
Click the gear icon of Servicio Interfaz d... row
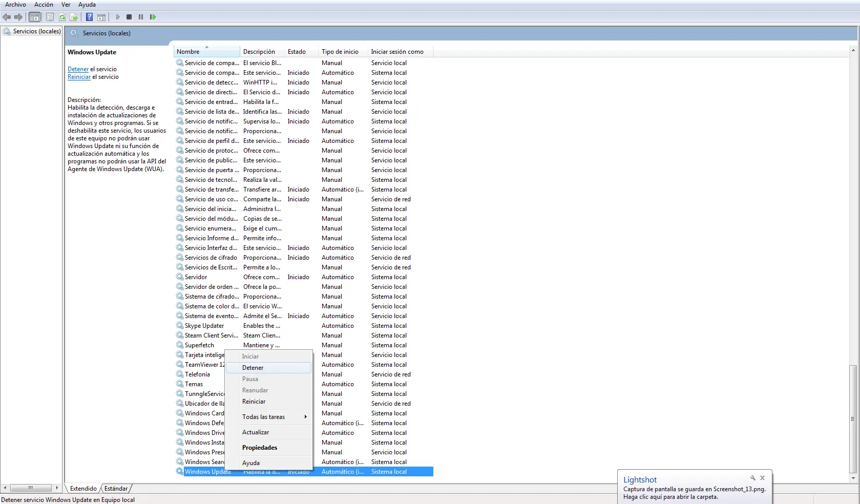click(180, 248)
